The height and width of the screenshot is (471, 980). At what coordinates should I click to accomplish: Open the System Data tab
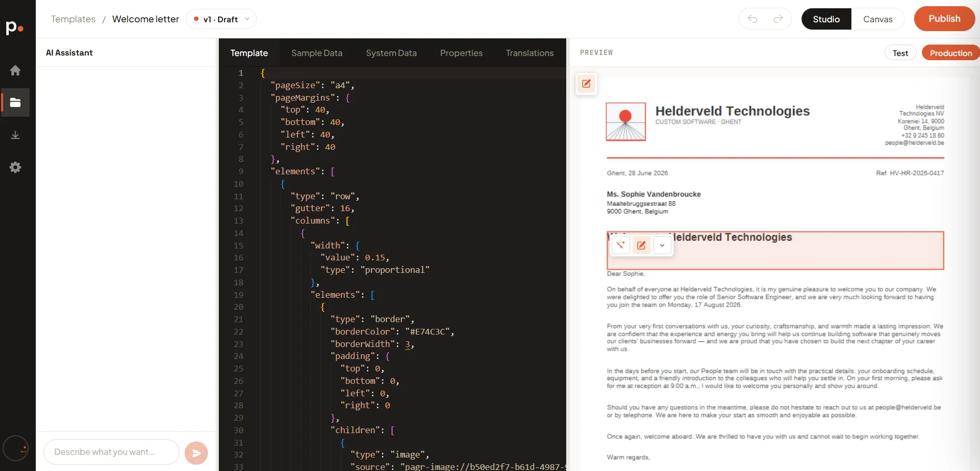coord(391,53)
